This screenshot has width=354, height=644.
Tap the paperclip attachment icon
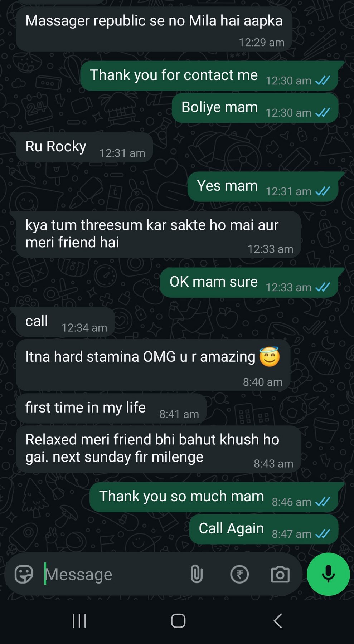(x=197, y=574)
